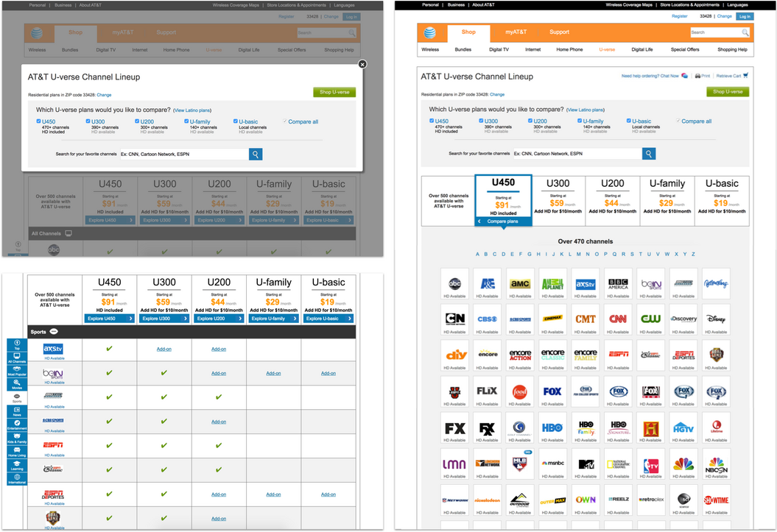Close the channel lineup popup dialog

(x=362, y=65)
